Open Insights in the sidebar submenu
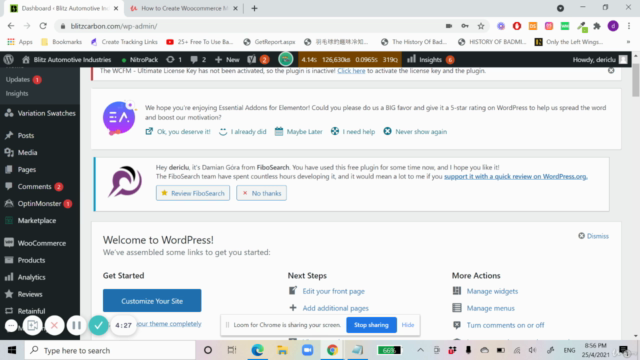640x360 pixels. (x=17, y=93)
